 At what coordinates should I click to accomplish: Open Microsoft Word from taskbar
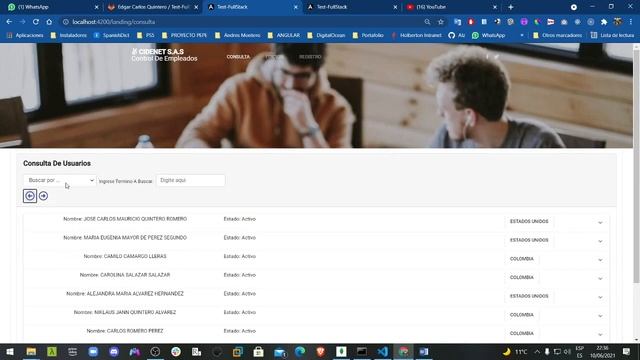pos(424,352)
